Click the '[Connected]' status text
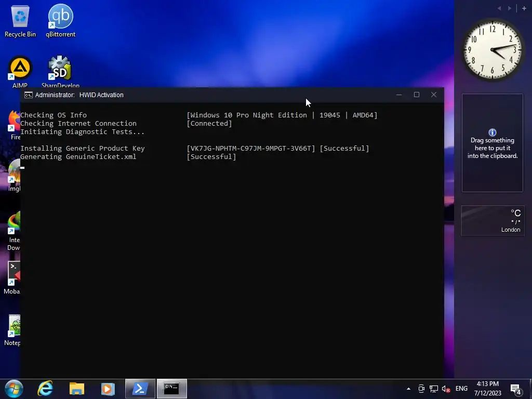The image size is (532, 399). click(x=209, y=124)
